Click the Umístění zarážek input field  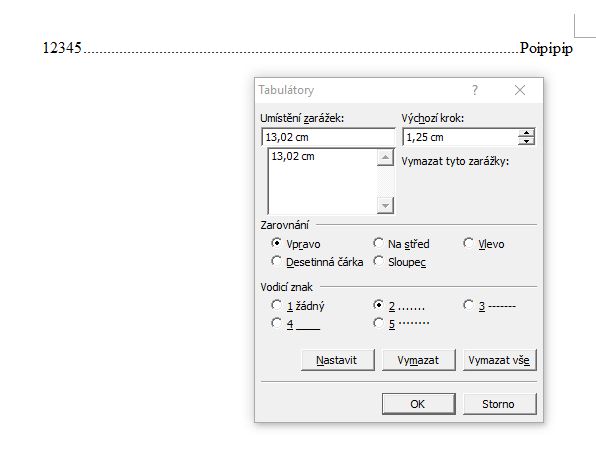click(328, 137)
